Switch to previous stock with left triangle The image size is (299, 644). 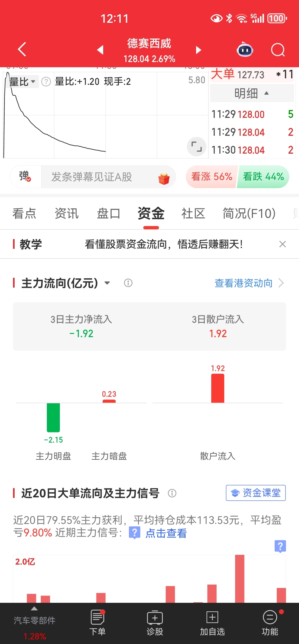[100, 50]
